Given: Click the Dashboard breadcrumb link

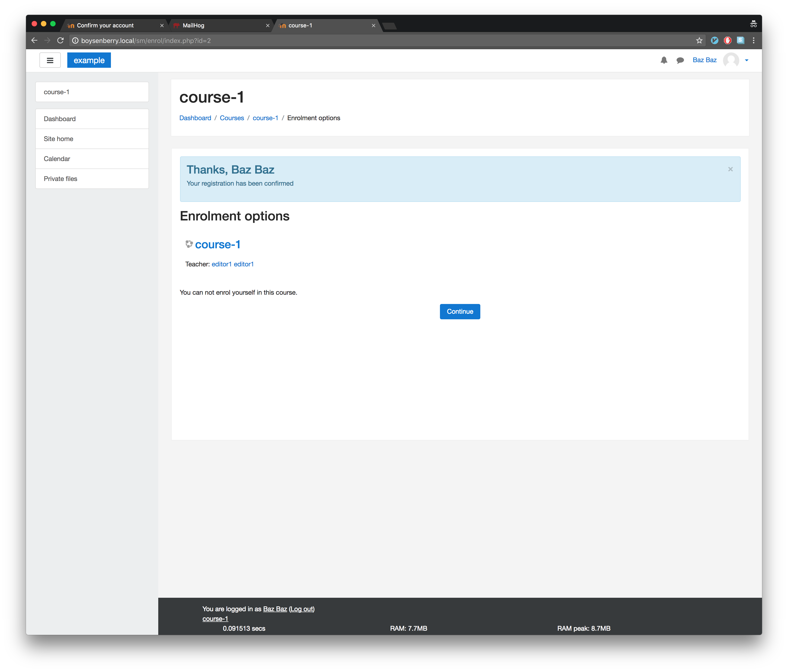Looking at the screenshot, I should click(x=195, y=118).
